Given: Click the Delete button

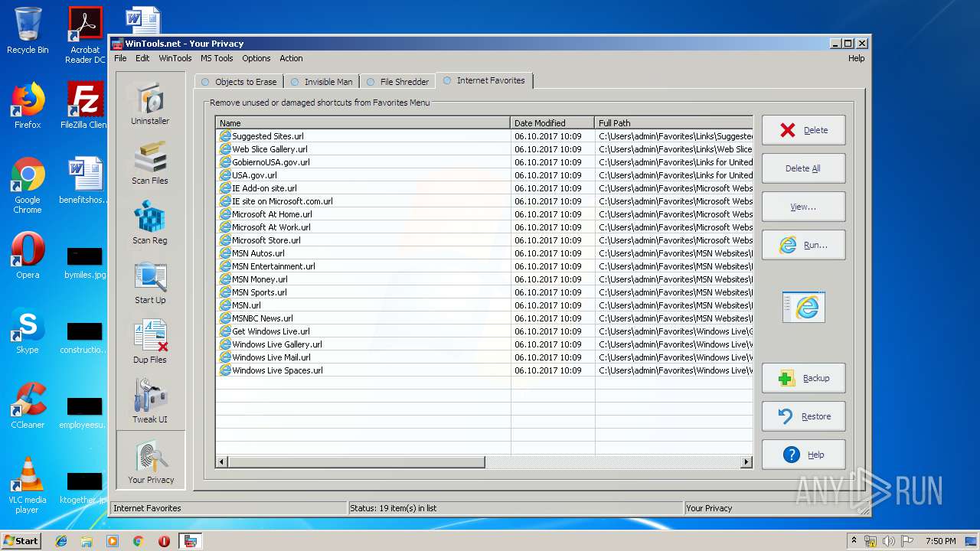Looking at the screenshot, I should [x=804, y=130].
